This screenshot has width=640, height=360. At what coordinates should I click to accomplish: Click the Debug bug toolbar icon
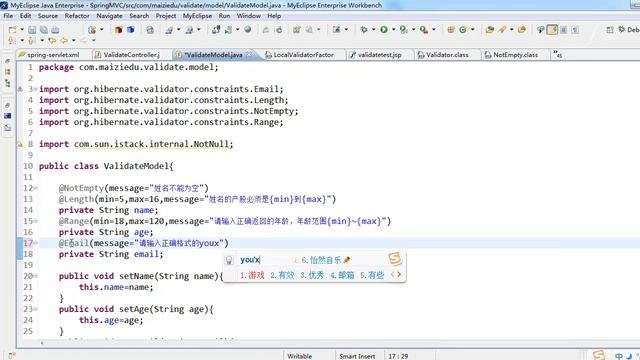pos(364,29)
